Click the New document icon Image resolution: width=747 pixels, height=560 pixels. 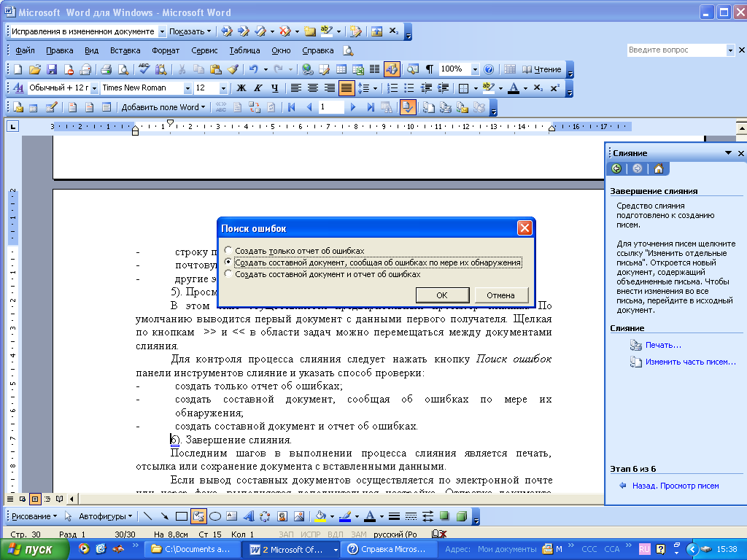18,69
